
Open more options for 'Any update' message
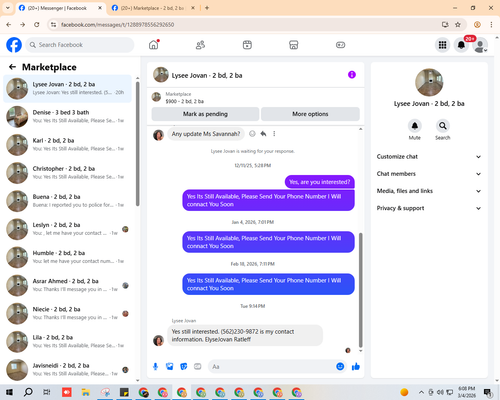pyautogui.click(x=274, y=134)
